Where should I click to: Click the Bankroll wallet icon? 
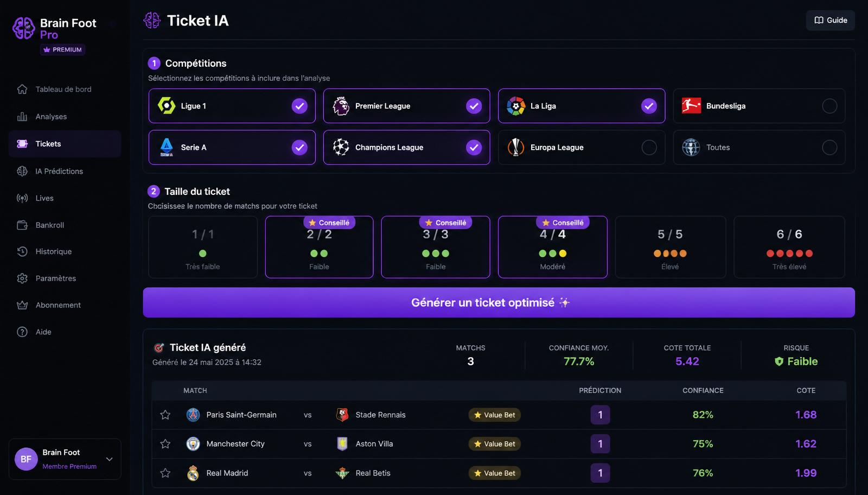(x=22, y=225)
